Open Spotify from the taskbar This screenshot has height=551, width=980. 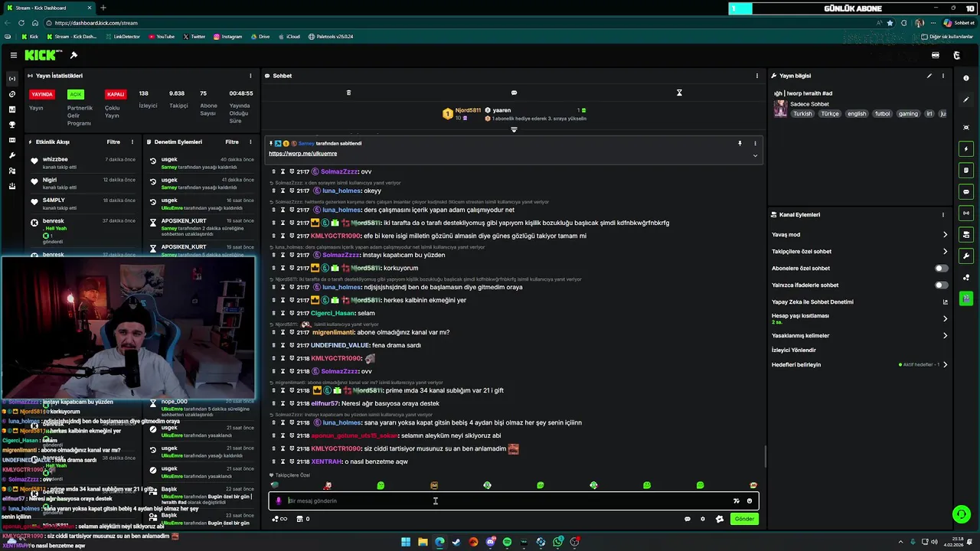point(507,542)
